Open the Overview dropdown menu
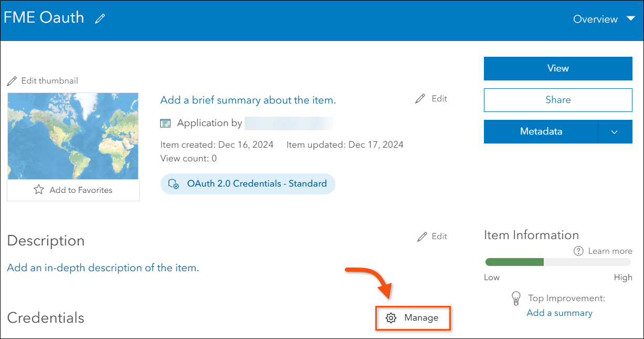 604,19
